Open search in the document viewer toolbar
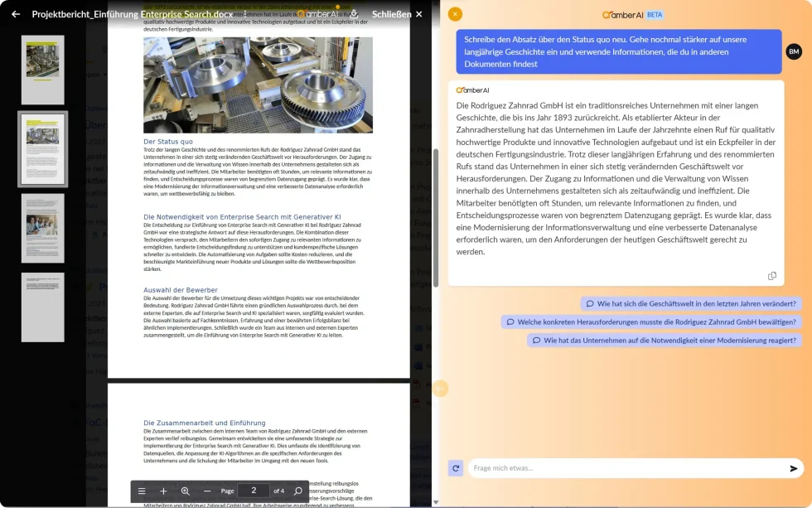 [x=298, y=491]
